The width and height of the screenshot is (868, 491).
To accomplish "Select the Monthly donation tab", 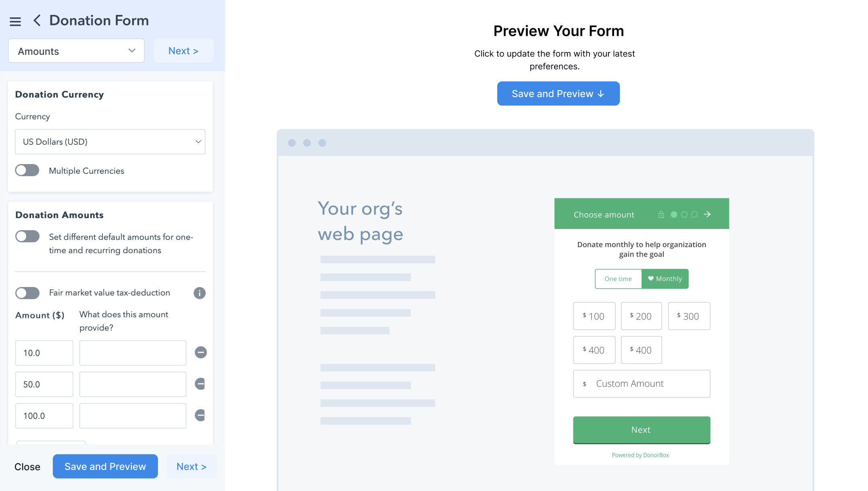I will point(665,279).
